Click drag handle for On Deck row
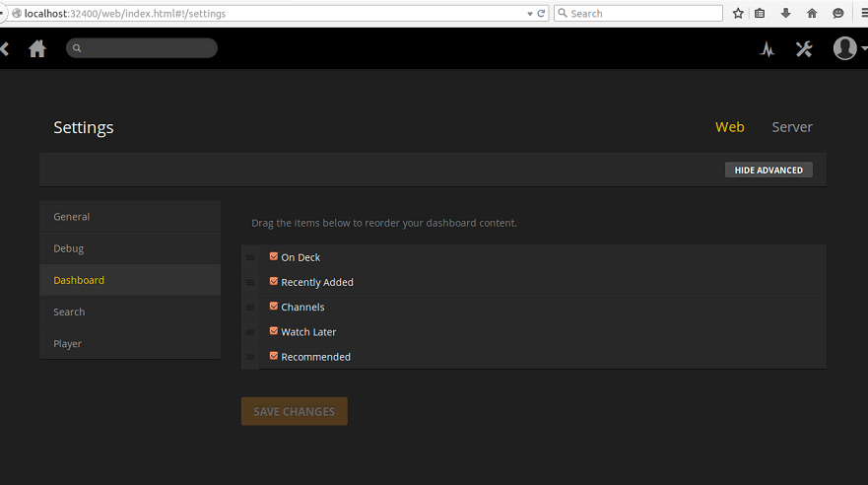This screenshot has width=868, height=485. click(250, 257)
